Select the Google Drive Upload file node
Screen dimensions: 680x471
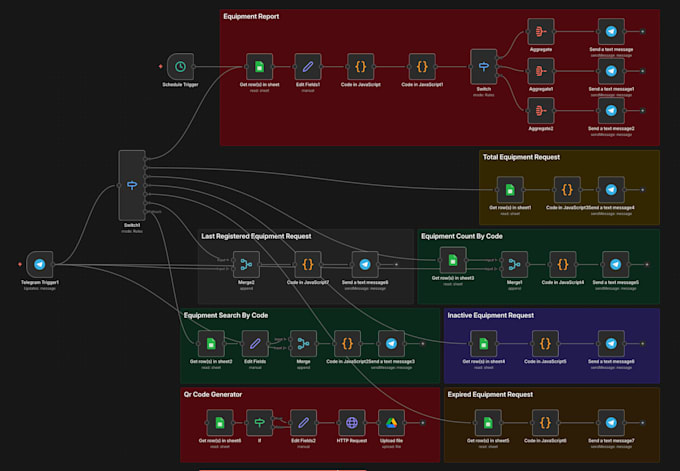(391, 422)
